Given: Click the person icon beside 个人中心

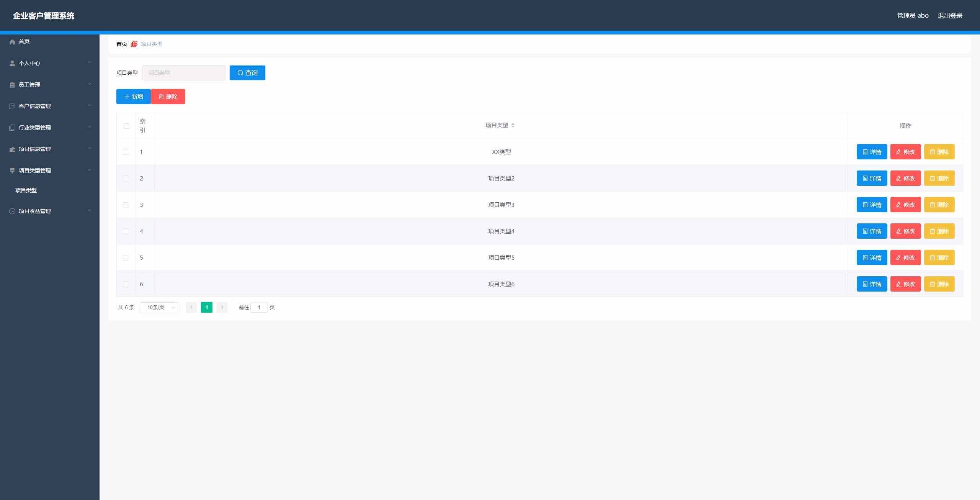Looking at the screenshot, I should point(12,63).
